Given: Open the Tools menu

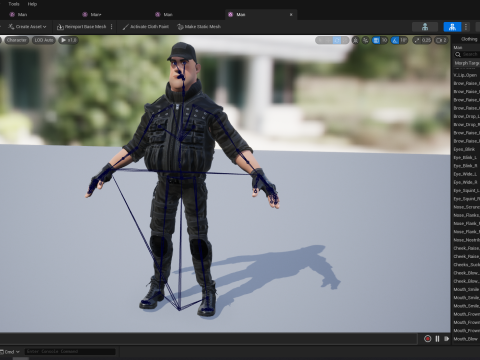Looking at the screenshot, I should [x=14, y=4].
